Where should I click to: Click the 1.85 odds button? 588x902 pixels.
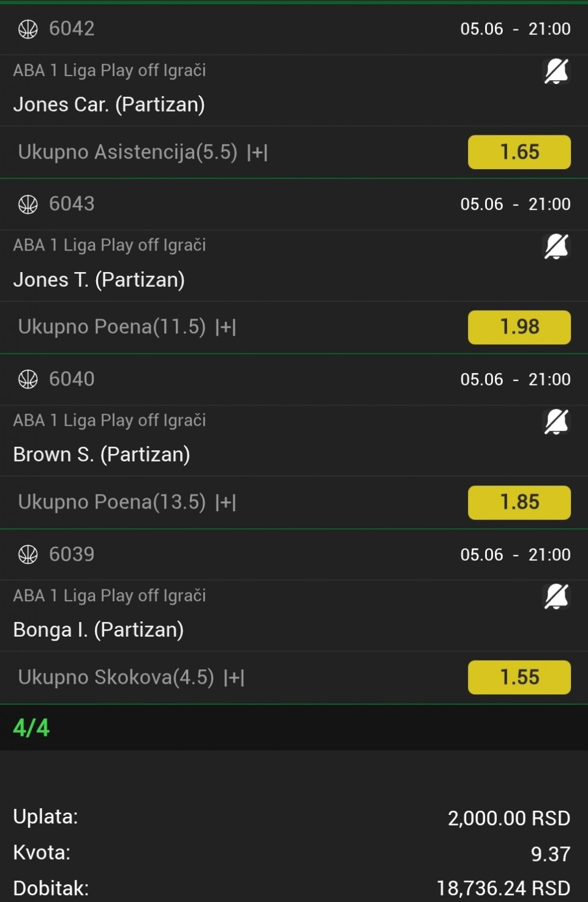519,502
